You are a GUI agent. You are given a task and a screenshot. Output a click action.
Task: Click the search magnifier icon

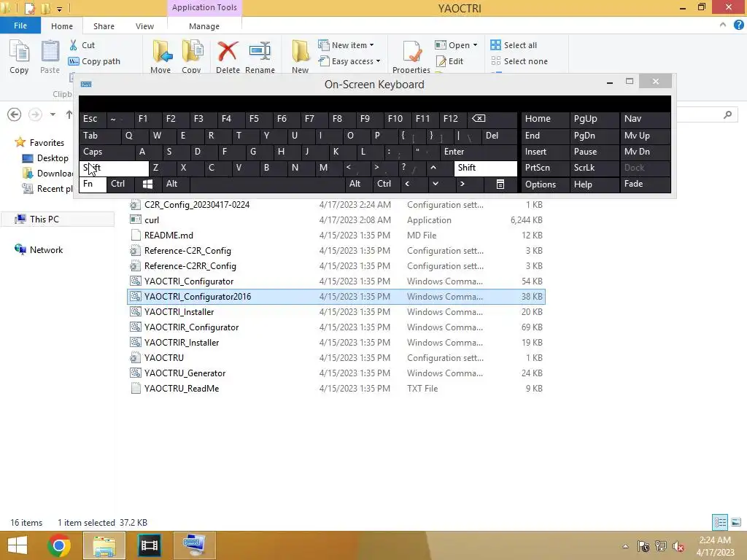tap(727, 114)
